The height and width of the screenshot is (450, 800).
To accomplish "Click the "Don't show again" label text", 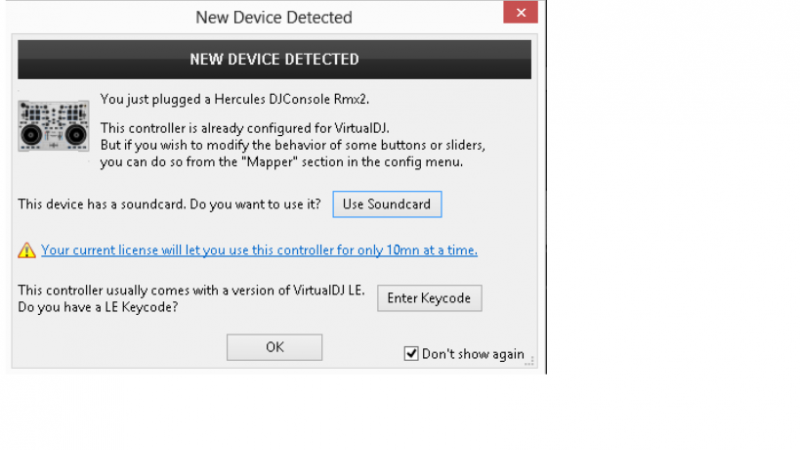I will 473,354.
